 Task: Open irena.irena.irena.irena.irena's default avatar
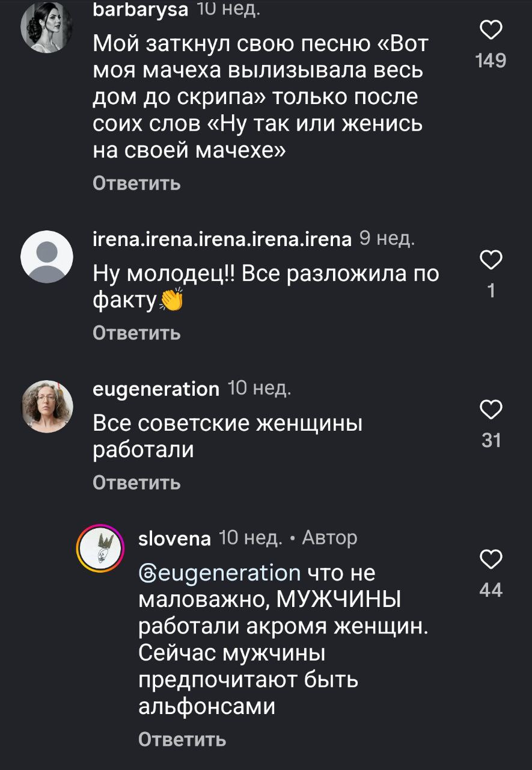47,257
